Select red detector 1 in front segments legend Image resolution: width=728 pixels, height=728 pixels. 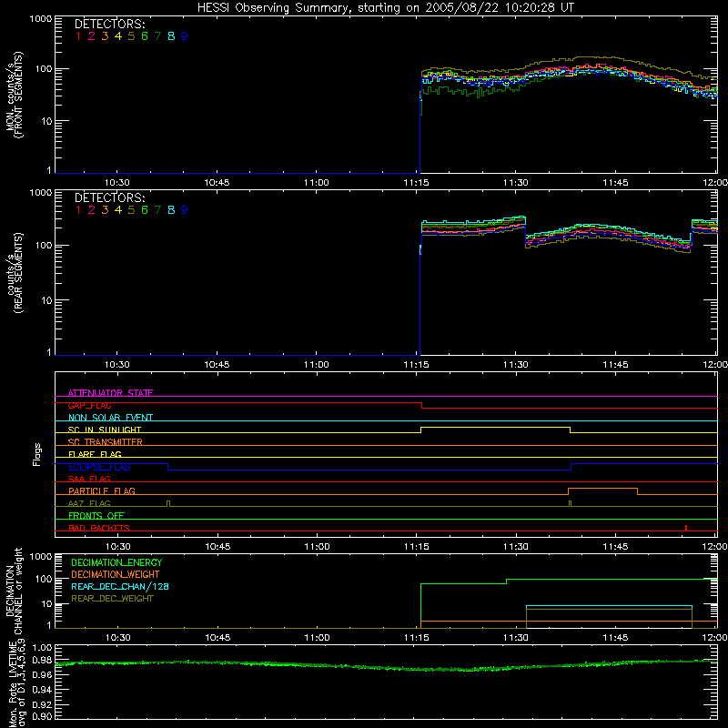click(78, 36)
